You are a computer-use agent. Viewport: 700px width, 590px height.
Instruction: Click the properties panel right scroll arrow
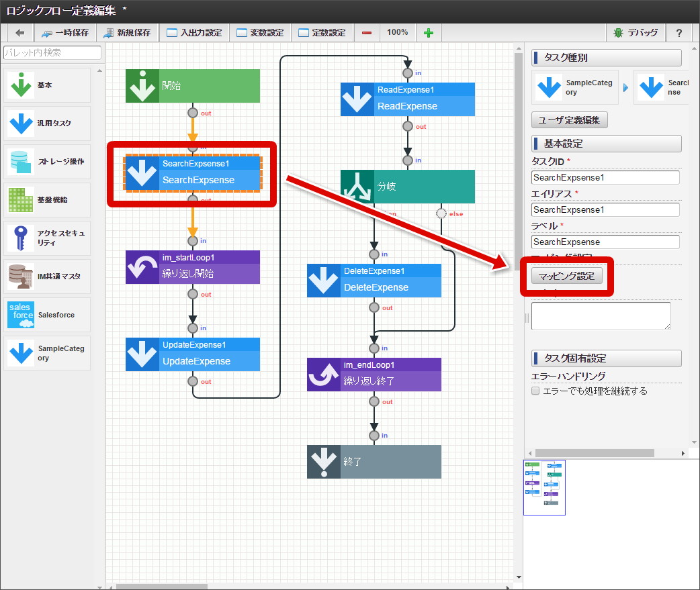(x=683, y=453)
